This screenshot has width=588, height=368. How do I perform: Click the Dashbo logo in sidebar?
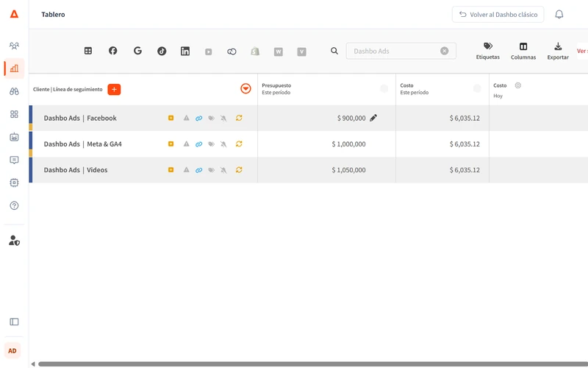(14, 14)
